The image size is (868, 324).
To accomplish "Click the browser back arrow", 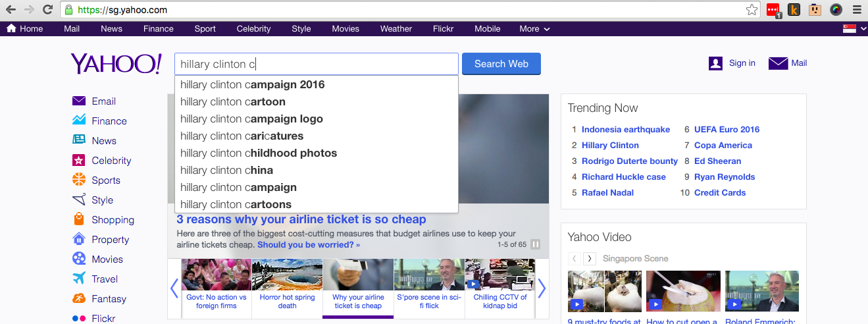I will (11, 10).
